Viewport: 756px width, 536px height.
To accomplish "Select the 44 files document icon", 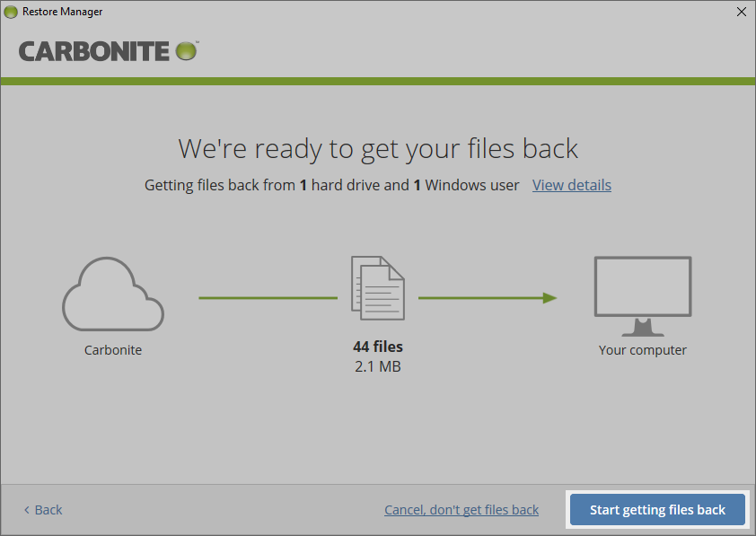I will pyautogui.click(x=377, y=287).
